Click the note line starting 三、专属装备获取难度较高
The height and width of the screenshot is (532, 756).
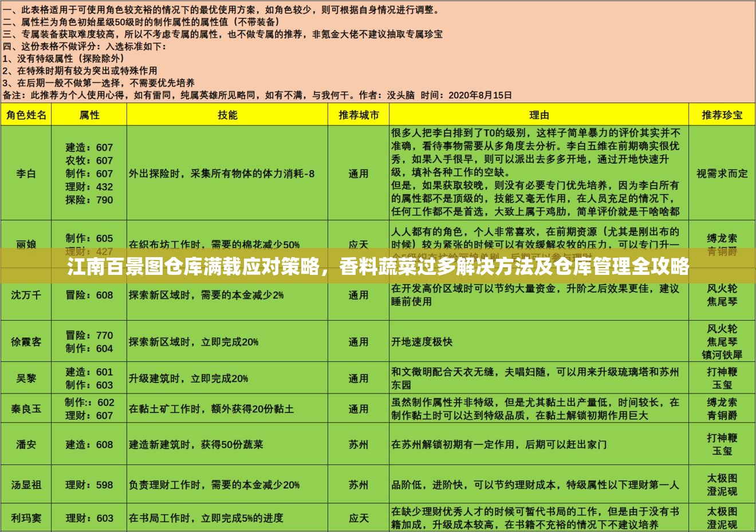pos(223,34)
